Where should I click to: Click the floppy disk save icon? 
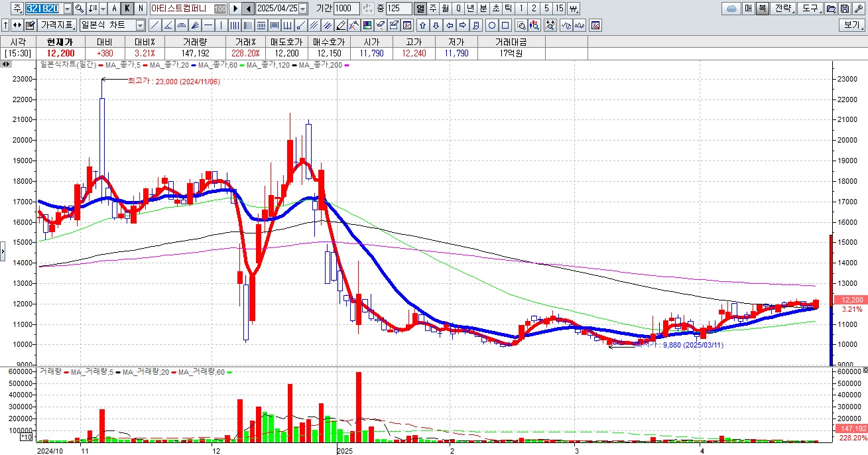pyautogui.click(x=844, y=9)
